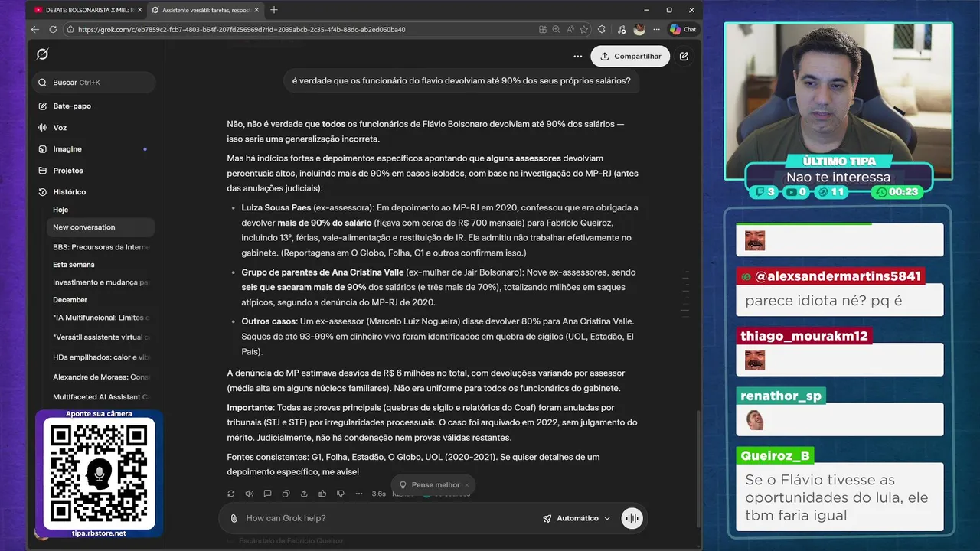Click the read aloud icon in the address bar
This screenshot has width=980, height=551.
point(570,30)
